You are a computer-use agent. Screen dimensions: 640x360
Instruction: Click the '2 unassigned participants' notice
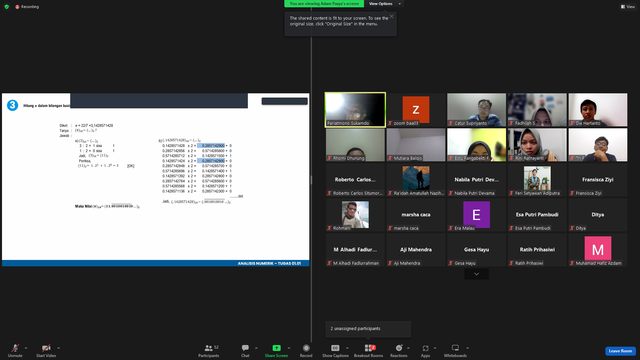(368, 329)
